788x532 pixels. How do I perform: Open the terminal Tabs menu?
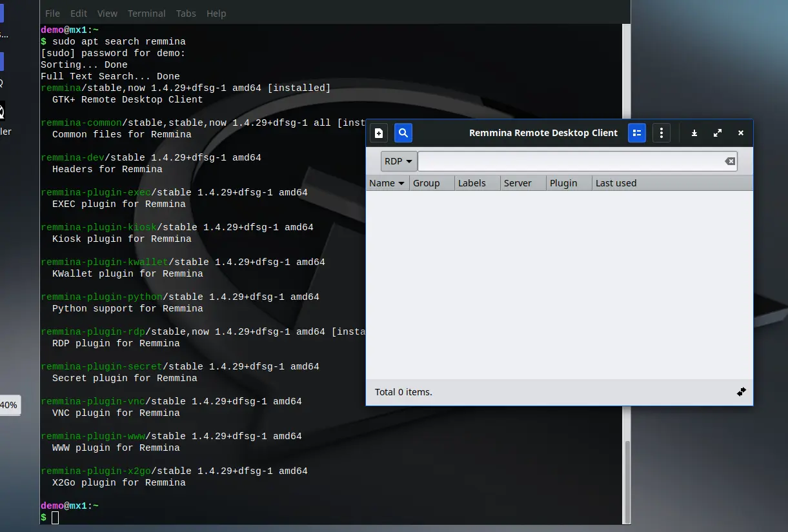186,14
